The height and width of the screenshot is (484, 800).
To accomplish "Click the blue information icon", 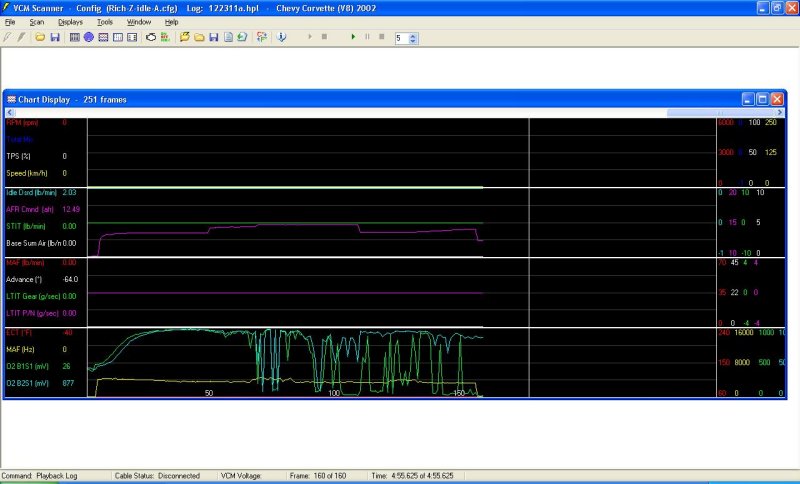I will click(282, 37).
